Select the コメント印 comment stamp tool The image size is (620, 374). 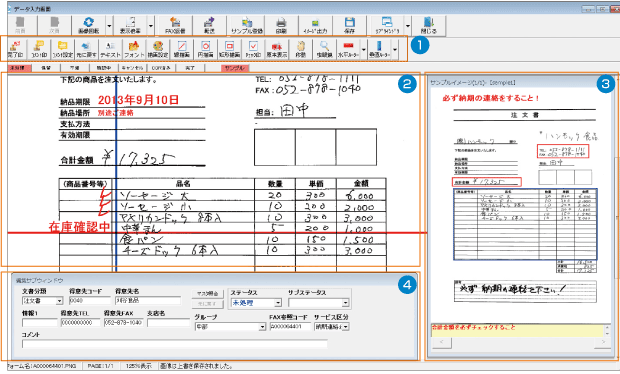(39, 49)
